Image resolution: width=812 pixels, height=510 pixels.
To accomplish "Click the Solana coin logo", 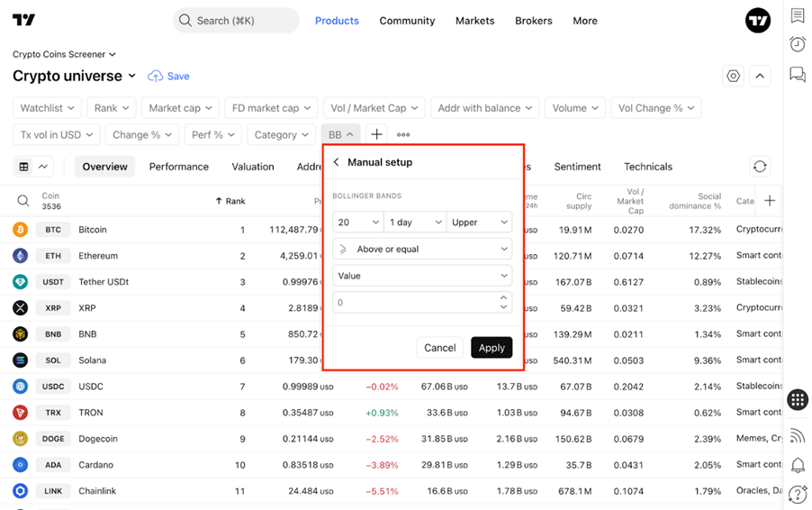I will (20, 360).
